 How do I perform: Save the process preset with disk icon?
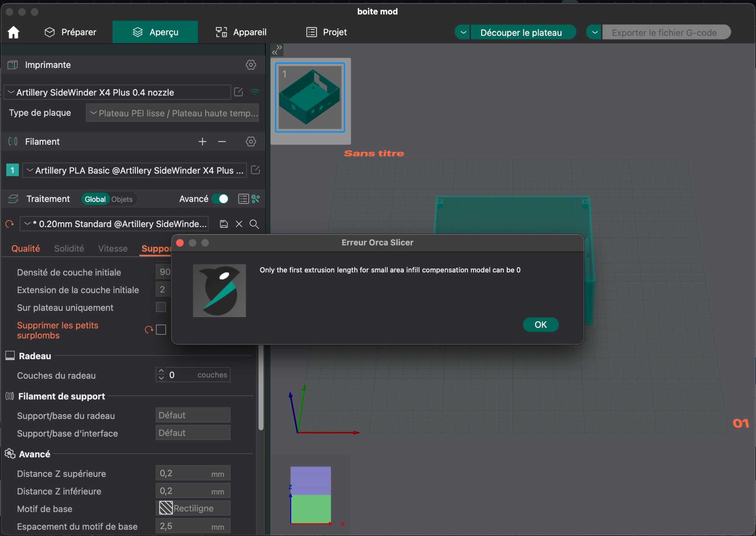(x=224, y=224)
